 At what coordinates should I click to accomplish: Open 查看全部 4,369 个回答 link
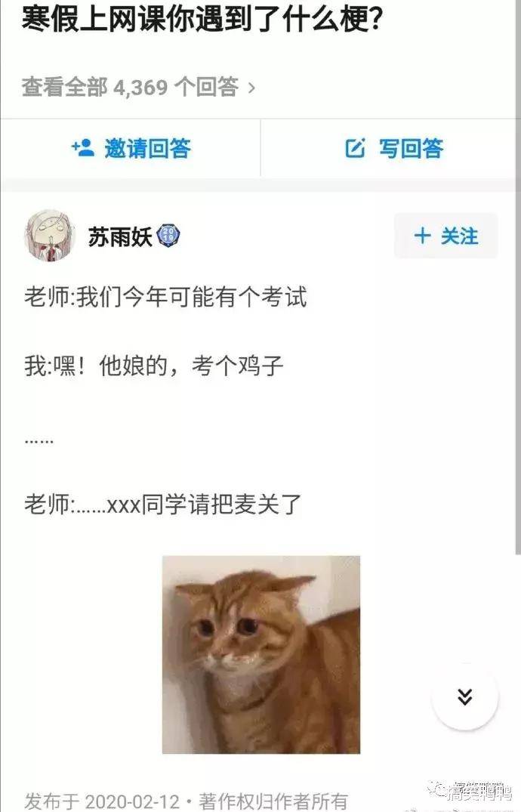pyautogui.click(x=138, y=87)
